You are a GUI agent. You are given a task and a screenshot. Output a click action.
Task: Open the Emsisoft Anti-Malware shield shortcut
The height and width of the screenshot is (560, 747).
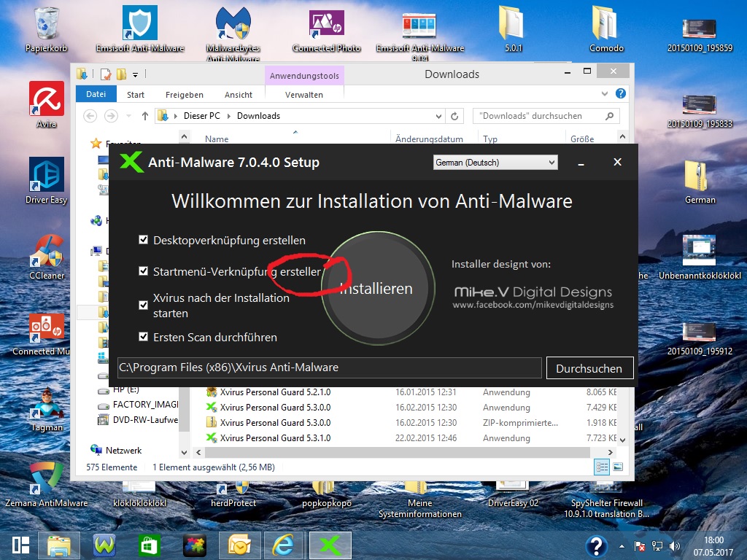[x=139, y=28]
